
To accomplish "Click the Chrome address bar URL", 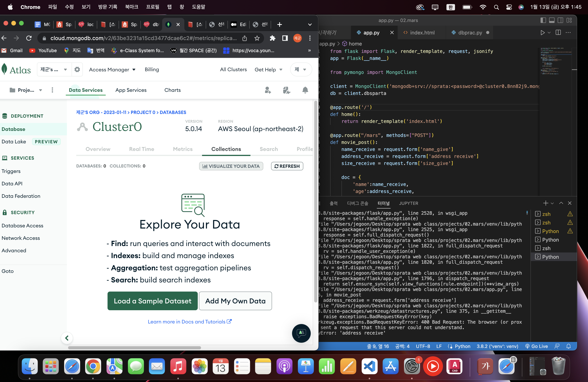I will 143,38.
